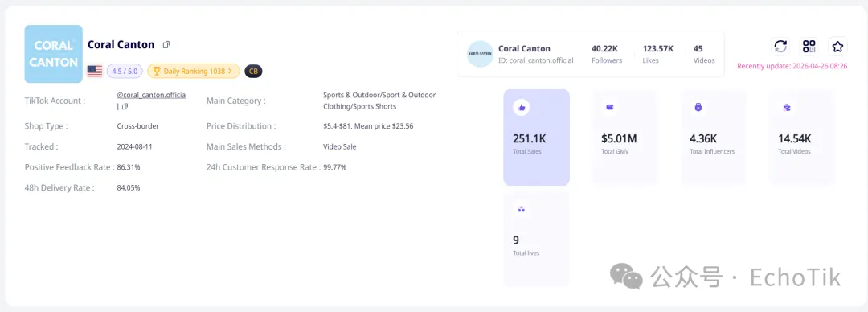Click the 84.05% delivery rate value
Image resolution: width=868 pixels, height=312 pixels.
click(129, 188)
